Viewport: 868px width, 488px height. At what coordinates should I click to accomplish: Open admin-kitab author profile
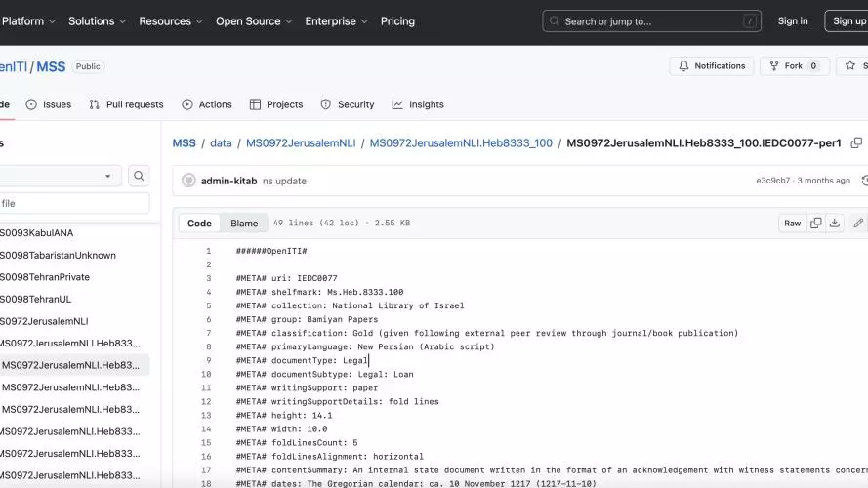click(228, 181)
